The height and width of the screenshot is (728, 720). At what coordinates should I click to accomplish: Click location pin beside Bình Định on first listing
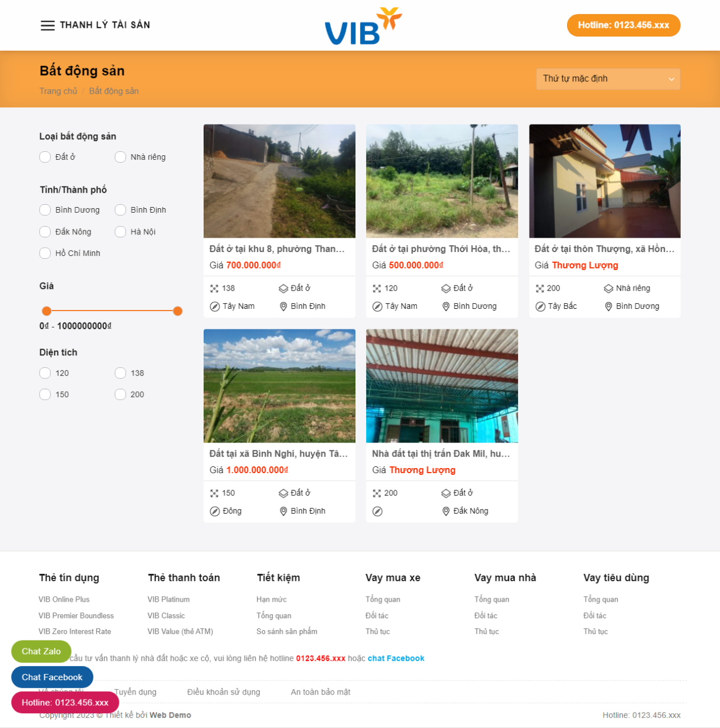283,307
